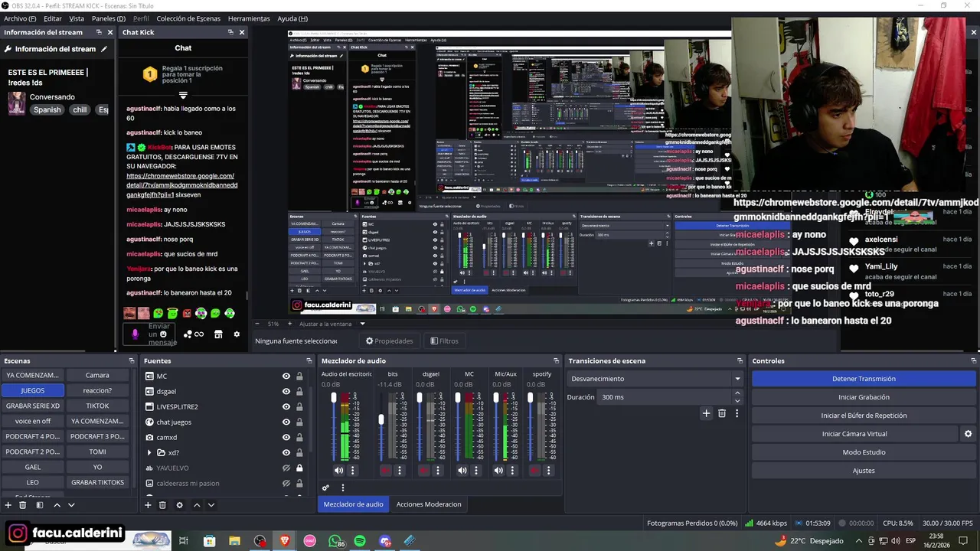The image size is (980, 551).
Task: Adjust the Audio del escritorio volume slider
Action: pyautogui.click(x=334, y=398)
